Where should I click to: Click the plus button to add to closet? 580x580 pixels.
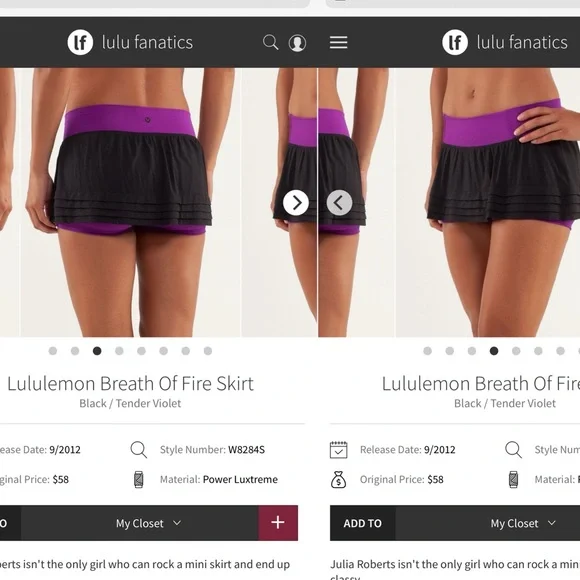[278, 523]
